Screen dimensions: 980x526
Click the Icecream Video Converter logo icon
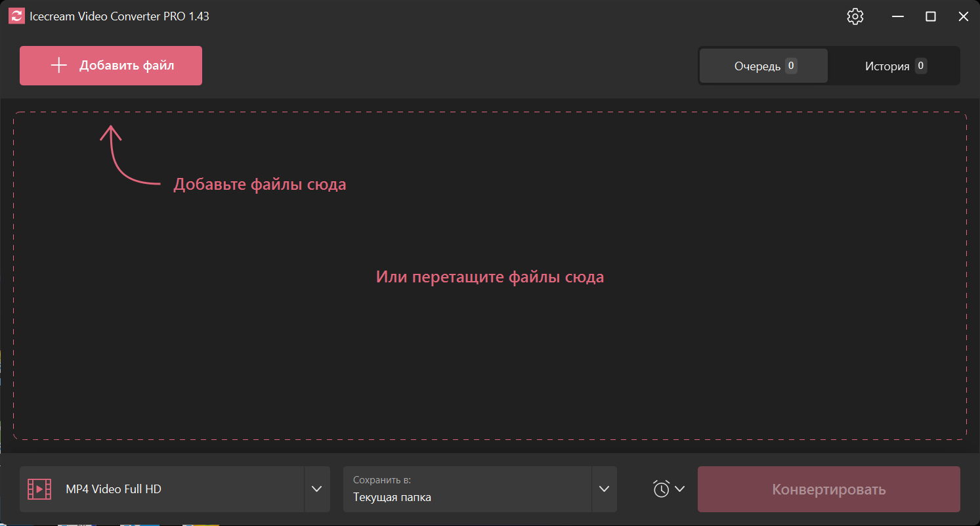pos(16,16)
